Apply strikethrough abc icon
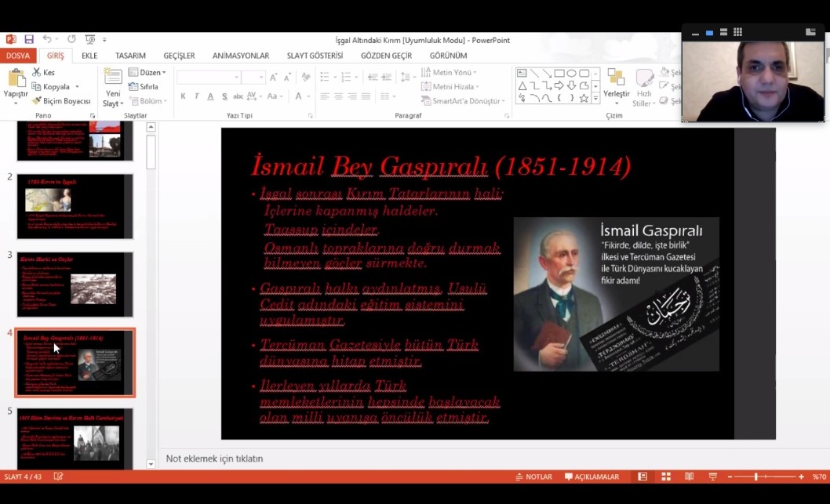 point(238,96)
